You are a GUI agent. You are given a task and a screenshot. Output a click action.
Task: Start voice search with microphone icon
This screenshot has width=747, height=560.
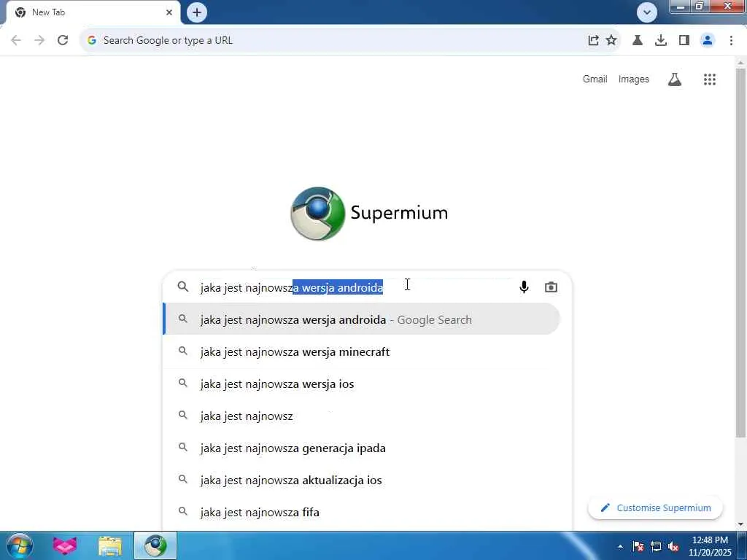(x=524, y=287)
